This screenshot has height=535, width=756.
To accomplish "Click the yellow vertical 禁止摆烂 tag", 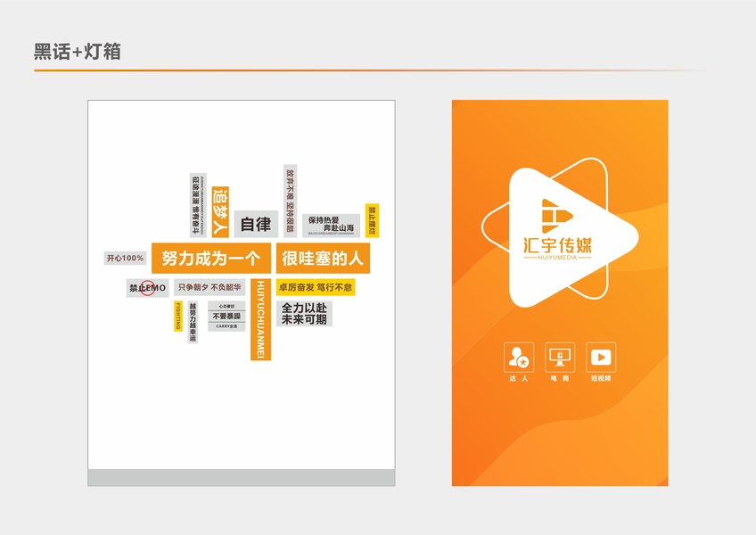I will point(373,220).
